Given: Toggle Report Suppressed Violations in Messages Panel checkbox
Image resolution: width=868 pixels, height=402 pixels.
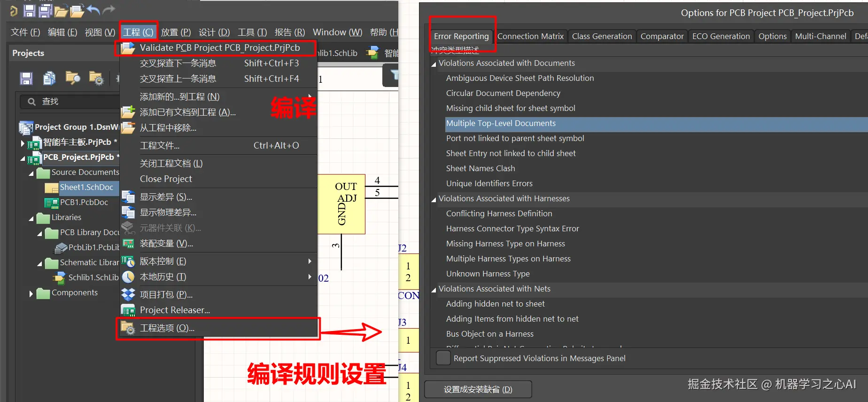Looking at the screenshot, I should point(443,358).
